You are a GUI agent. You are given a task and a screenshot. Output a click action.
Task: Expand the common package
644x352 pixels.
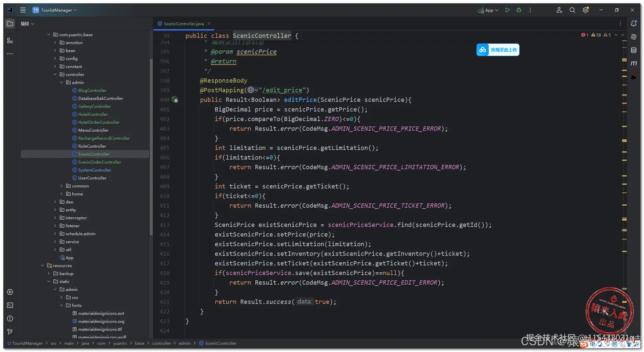[61, 186]
